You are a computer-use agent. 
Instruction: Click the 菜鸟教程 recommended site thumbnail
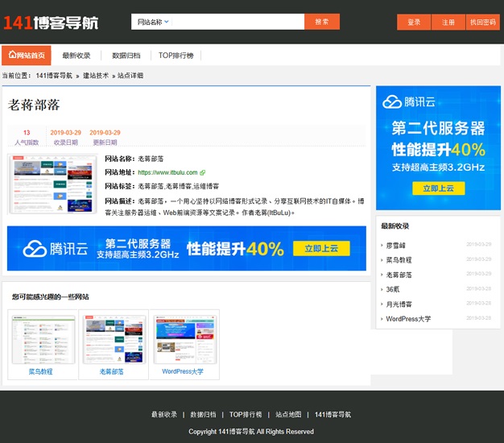tap(43, 339)
